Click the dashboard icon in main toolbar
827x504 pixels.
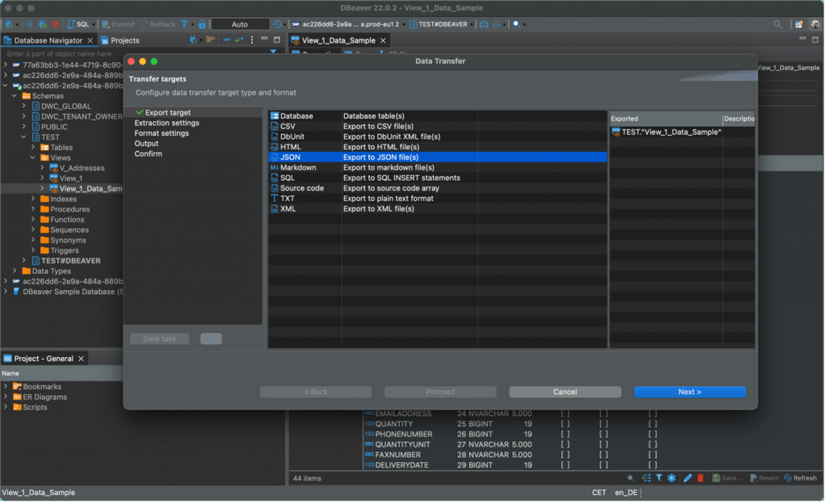coord(484,24)
